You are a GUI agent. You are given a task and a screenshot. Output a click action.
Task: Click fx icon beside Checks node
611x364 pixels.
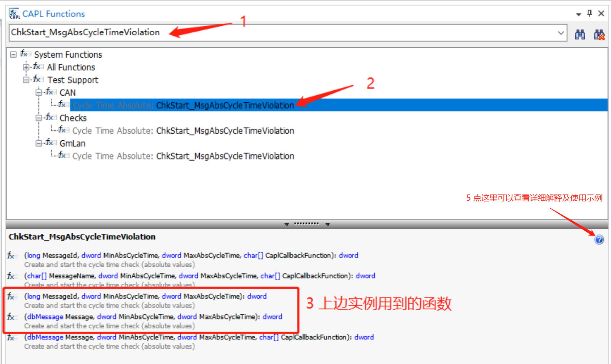point(51,117)
